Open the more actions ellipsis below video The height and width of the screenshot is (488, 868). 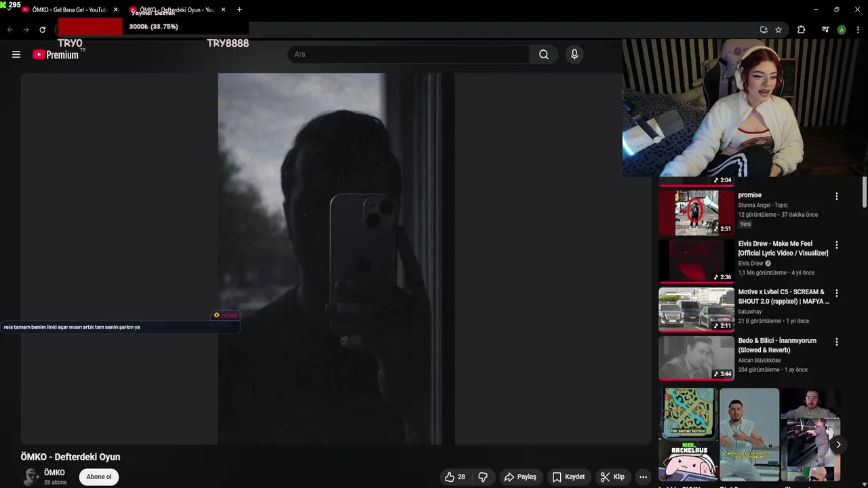coord(643,477)
